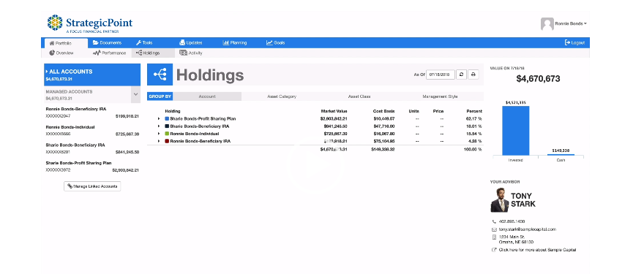Click green swatch for Ronnie Bonds-Individual
644x274 pixels.
coord(167,133)
